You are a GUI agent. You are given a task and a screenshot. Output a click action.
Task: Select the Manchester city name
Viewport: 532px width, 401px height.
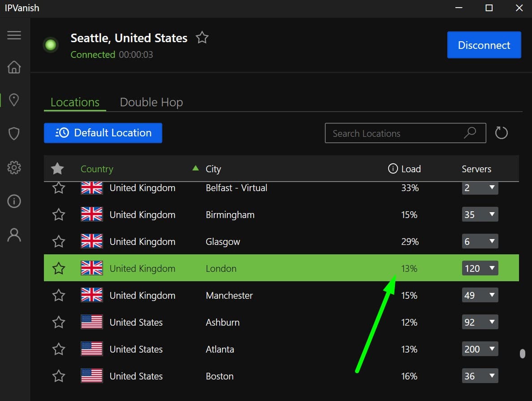[229, 296]
